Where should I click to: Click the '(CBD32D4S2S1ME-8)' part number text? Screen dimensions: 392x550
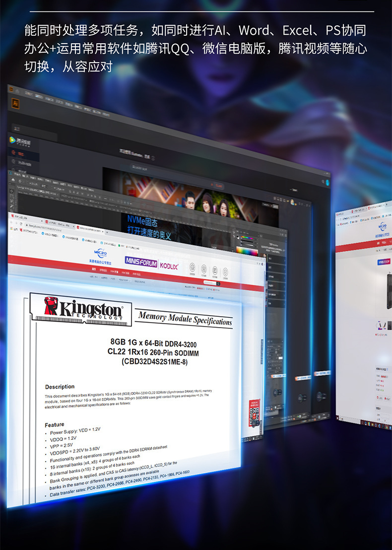pos(154,362)
